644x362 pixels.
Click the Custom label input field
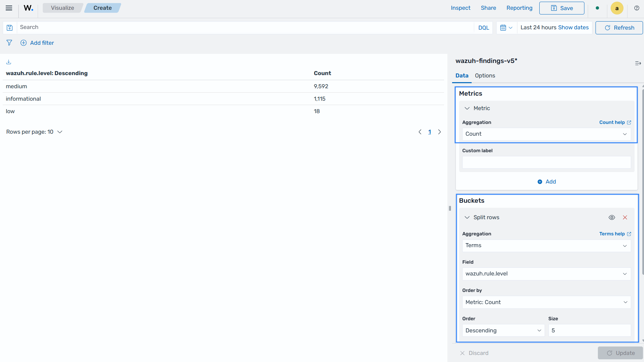pyautogui.click(x=546, y=162)
